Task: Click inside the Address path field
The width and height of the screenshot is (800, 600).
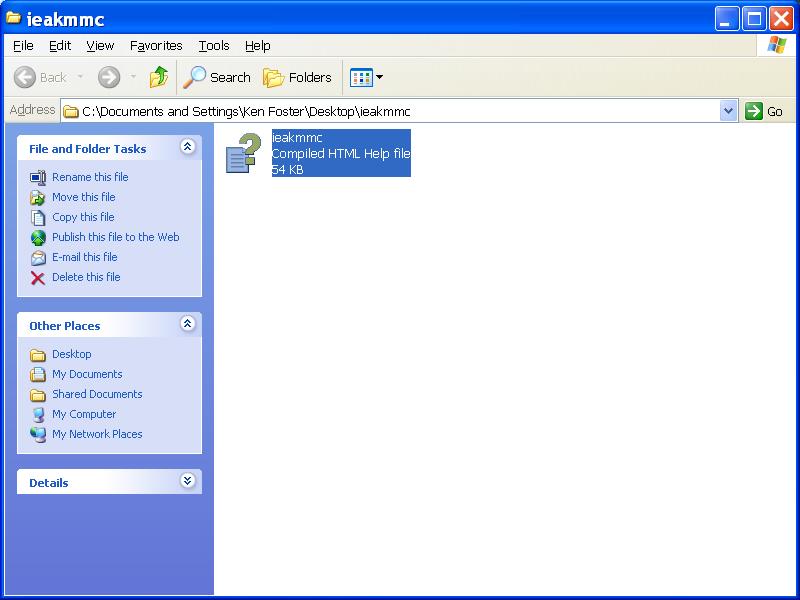Action: (391, 111)
